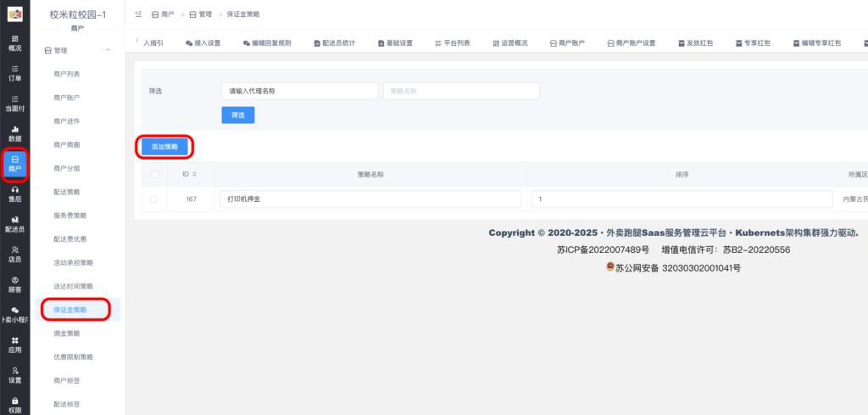This screenshot has height=415, width=868.
Task: Switch to the 专享红包 tab
Action: [754, 43]
